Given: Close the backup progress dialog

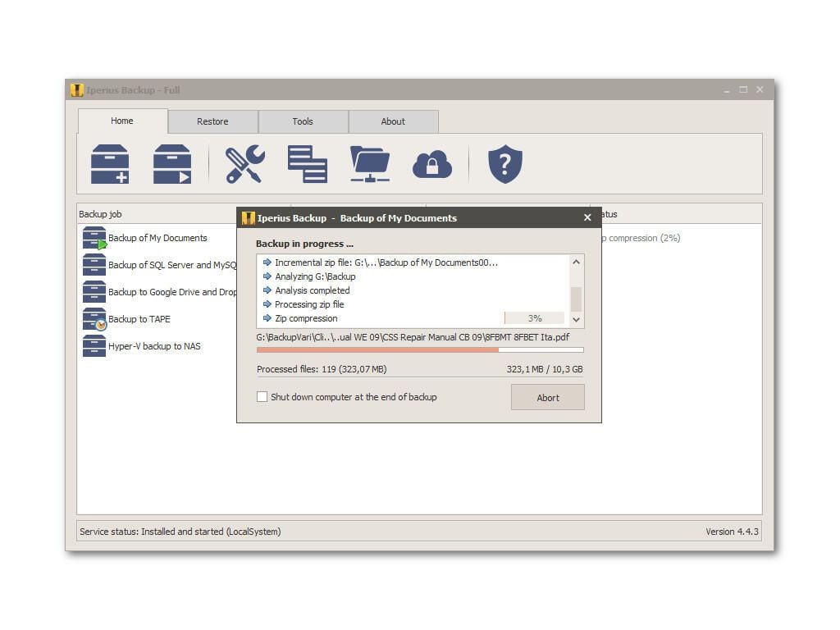Looking at the screenshot, I should click(587, 217).
